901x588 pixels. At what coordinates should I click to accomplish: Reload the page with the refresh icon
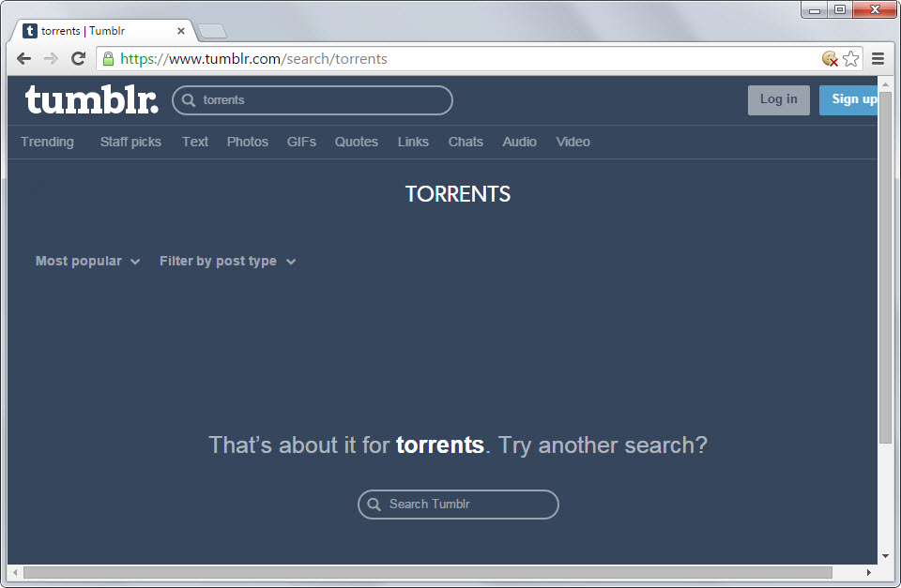[78, 58]
